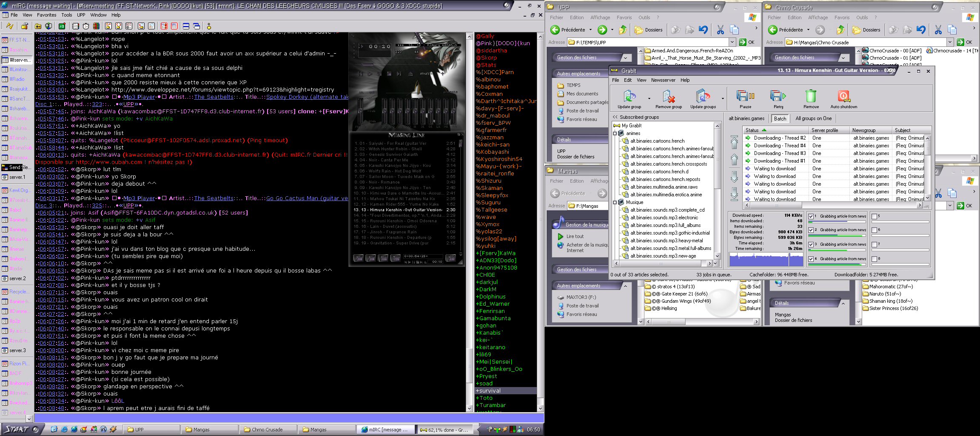Adjust preamp slider on media player equalizer
Viewport: 980px width, 436px height.
coord(360,111)
